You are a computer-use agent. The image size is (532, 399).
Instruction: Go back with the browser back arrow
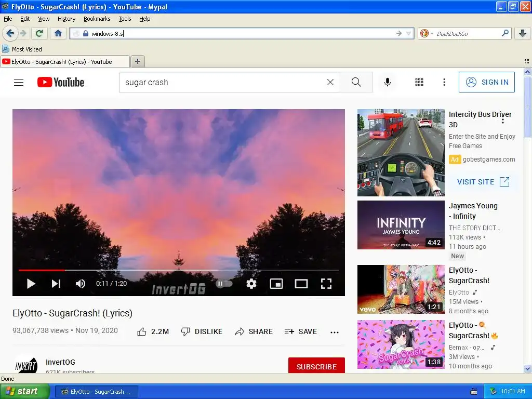point(10,33)
